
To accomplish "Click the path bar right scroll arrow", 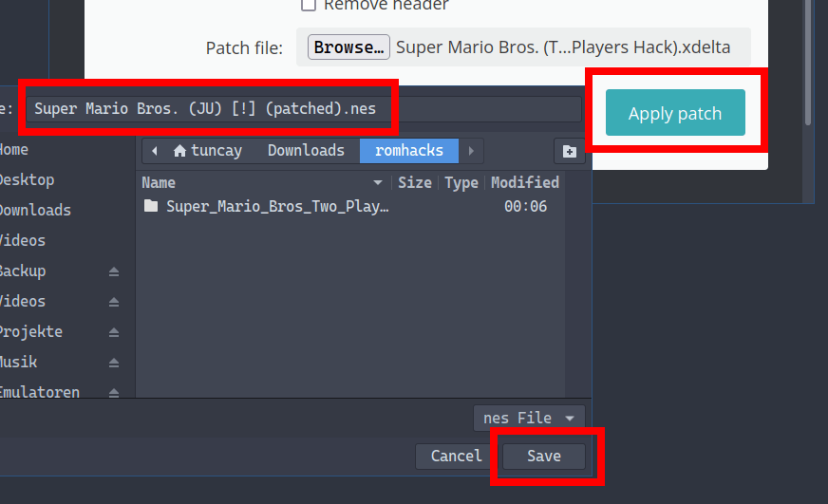I will pyautogui.click(x=471, y=151).
